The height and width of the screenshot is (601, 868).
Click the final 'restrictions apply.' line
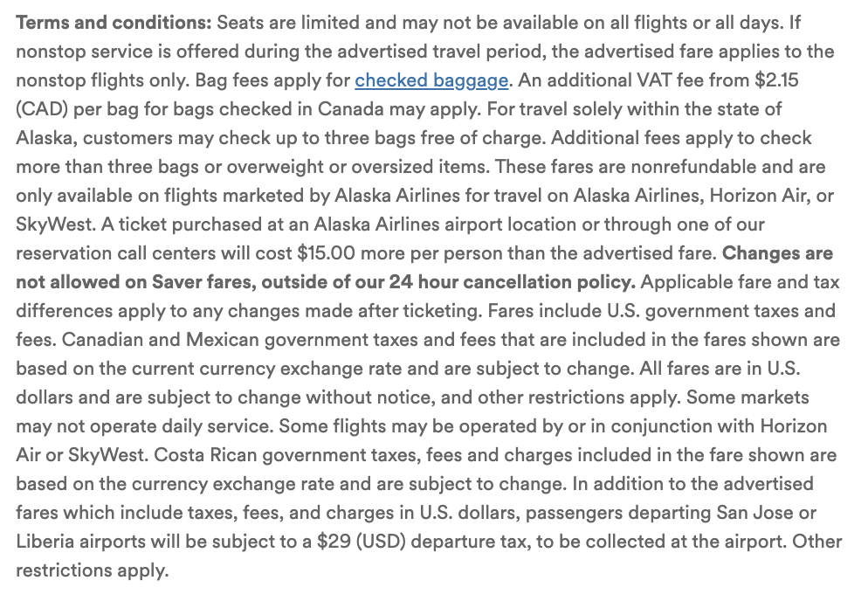coord(92,570)
